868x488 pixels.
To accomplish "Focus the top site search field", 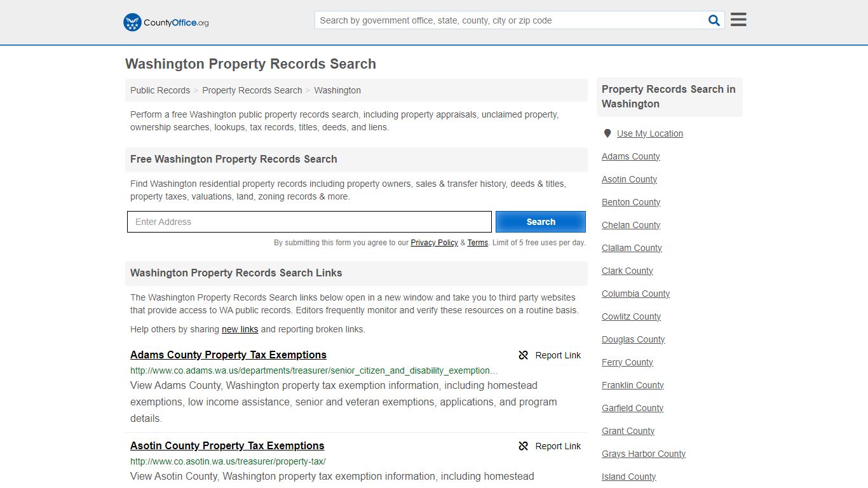I will (511, 20).
